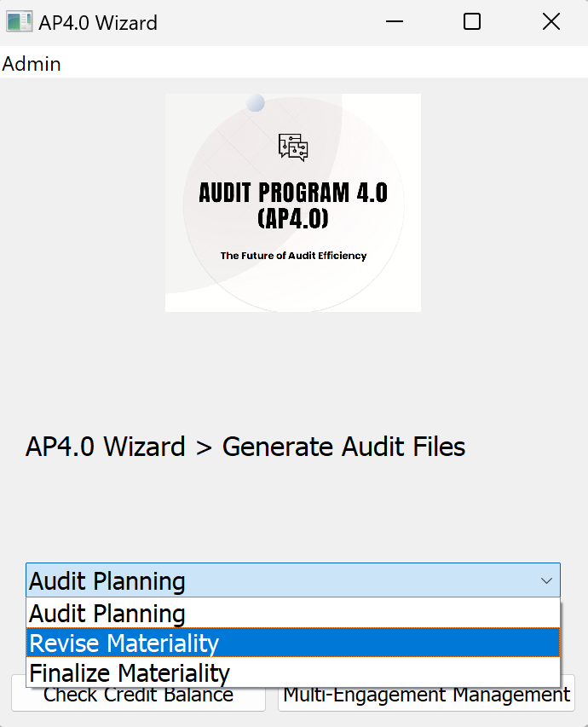The width and height of the screenshot is (588, 727).
Task: Close the AP4.0 Wizard window
Action: tap(551, 22)
